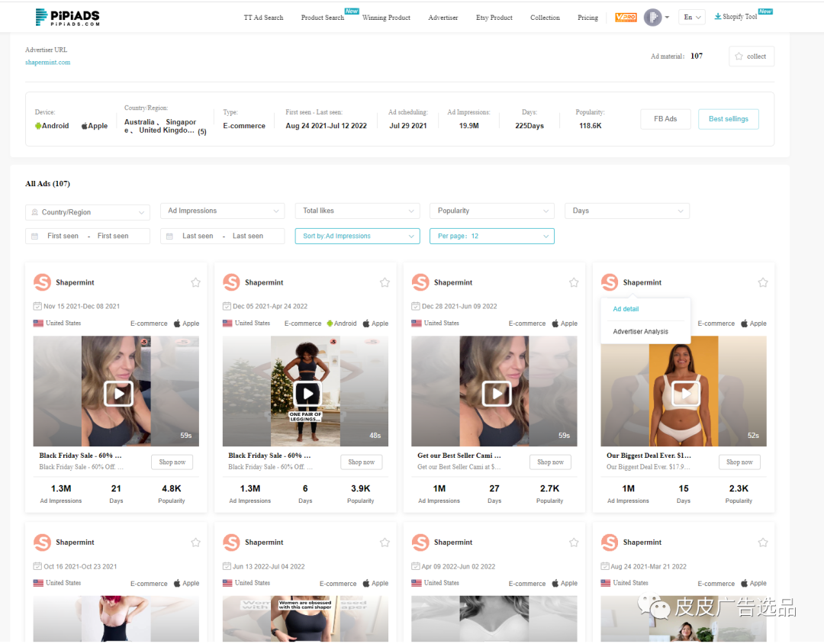The image size is (824, 644).
Task: Open the cami shaper ad thumbnail
Action: point(305,618)
